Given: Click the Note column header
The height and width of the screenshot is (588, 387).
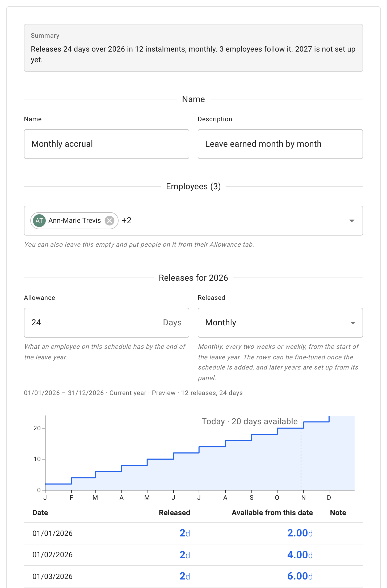Looking at the screenshot, I should click(x=338, y=513).
